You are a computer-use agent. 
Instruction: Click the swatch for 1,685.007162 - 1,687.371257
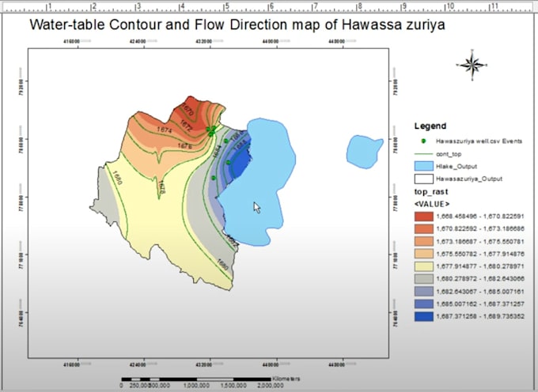coord(423,303)
